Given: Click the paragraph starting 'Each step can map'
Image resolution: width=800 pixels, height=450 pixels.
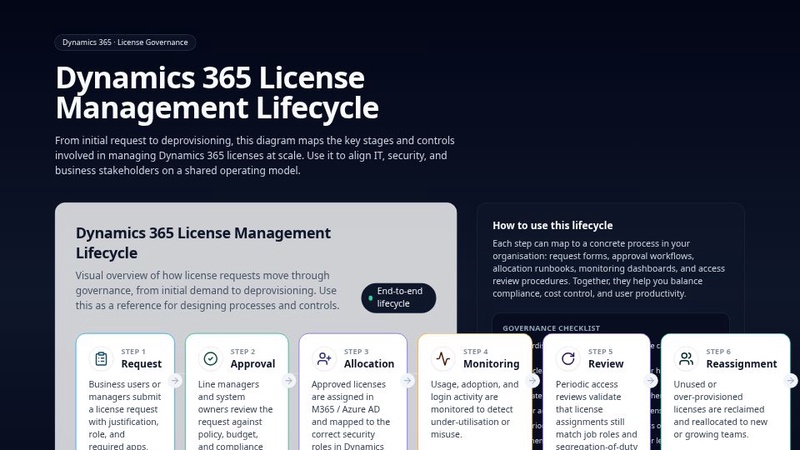Looking at the screenshot, I should pos(609,268).
